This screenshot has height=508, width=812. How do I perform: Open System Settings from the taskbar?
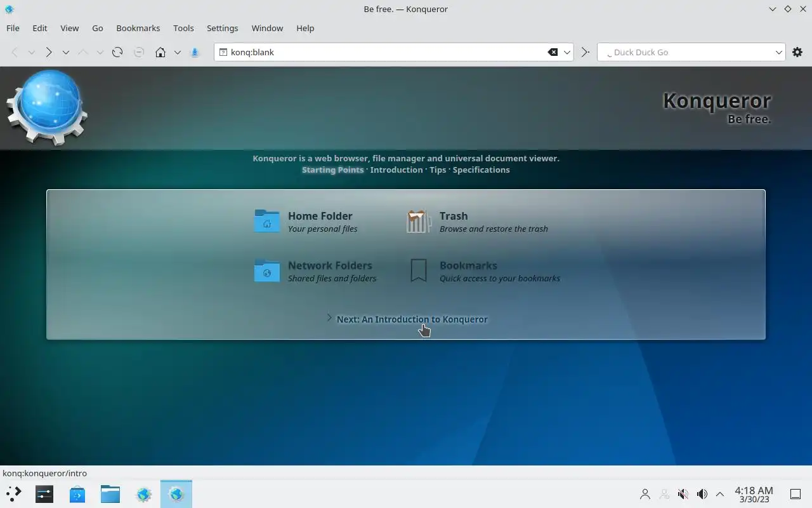point(44,493)
